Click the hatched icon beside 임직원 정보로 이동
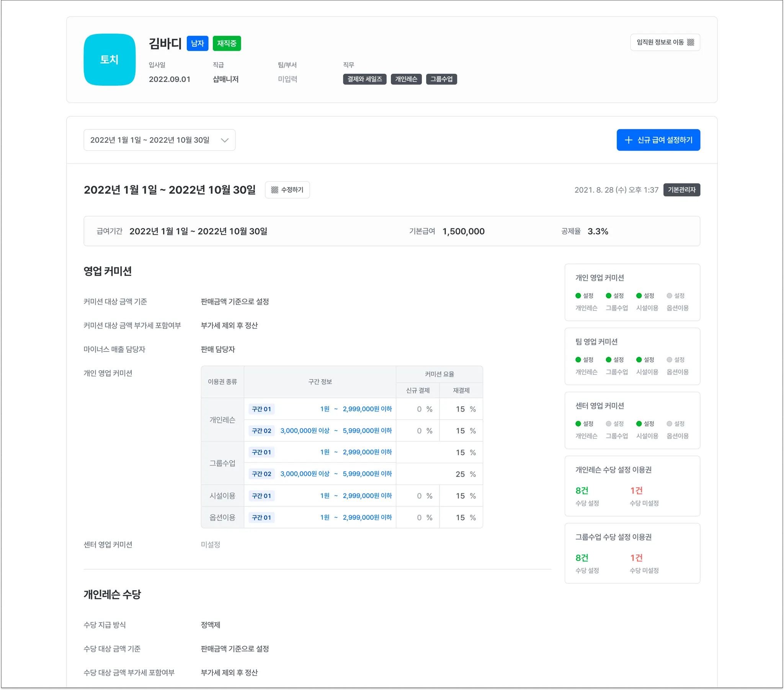The width and height of the screenshot is (784, 690). pos(691,42)
